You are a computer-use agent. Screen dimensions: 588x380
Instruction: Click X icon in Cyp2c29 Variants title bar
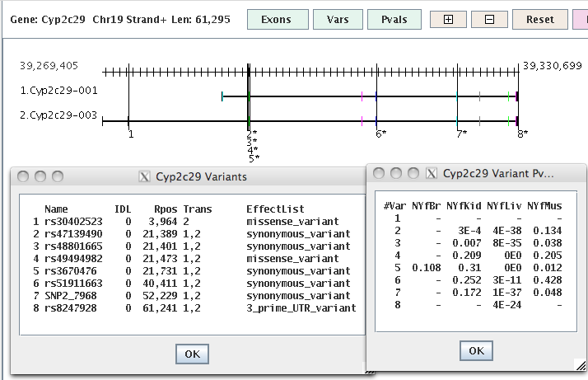click(x=145, y=176)
